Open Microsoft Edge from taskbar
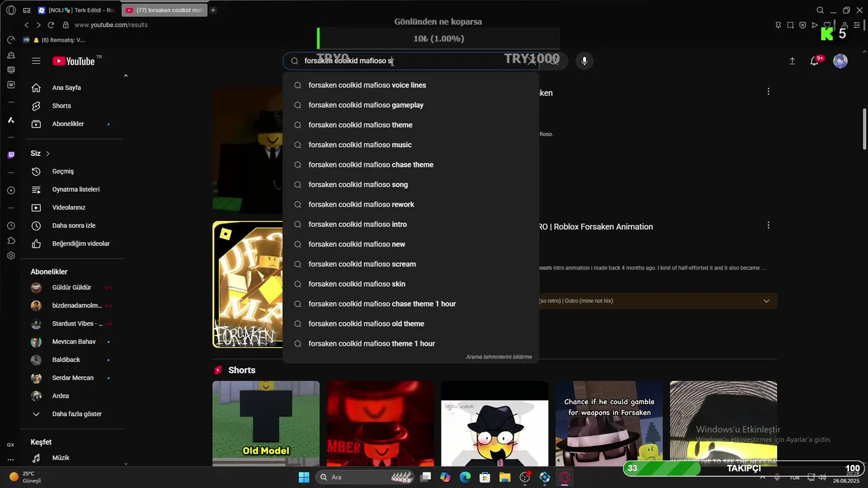Screen dimensions: 868x488 pos(465,477)
